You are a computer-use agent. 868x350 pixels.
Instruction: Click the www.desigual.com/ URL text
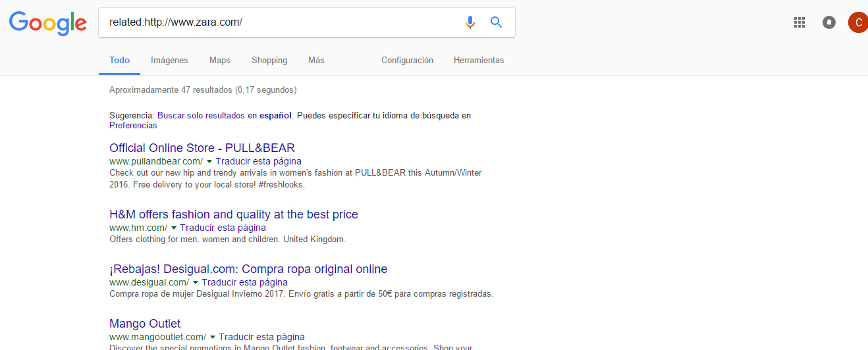149,282
